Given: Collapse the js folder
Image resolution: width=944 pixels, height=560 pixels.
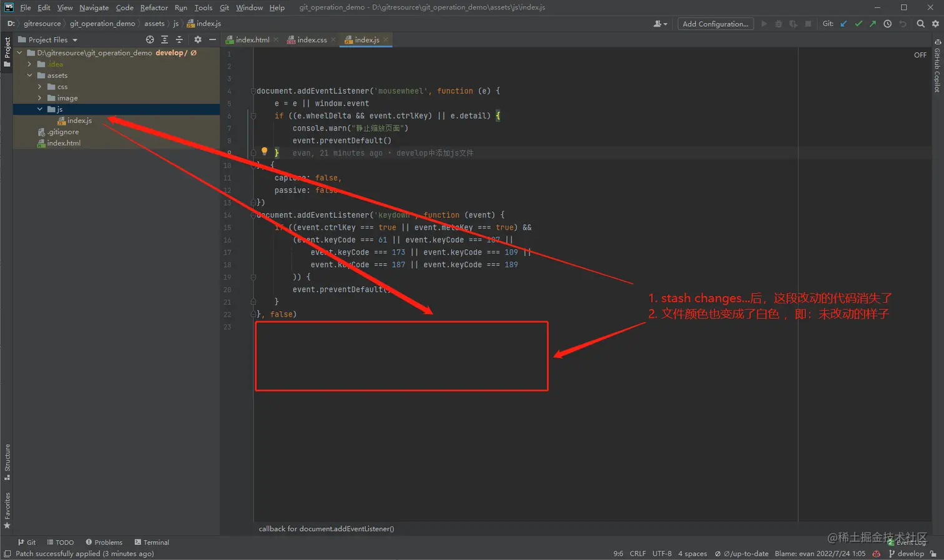Looking at the screenshot, I should click(39, 109).
